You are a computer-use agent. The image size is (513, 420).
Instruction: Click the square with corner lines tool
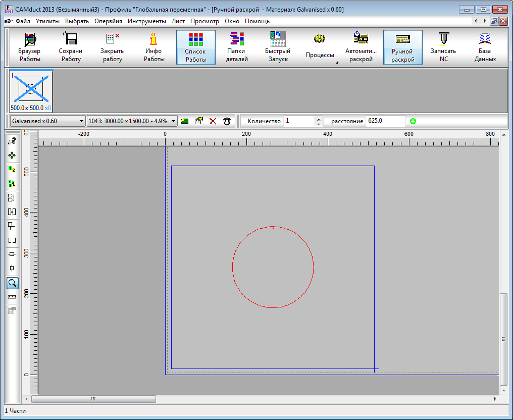[12, 226]
